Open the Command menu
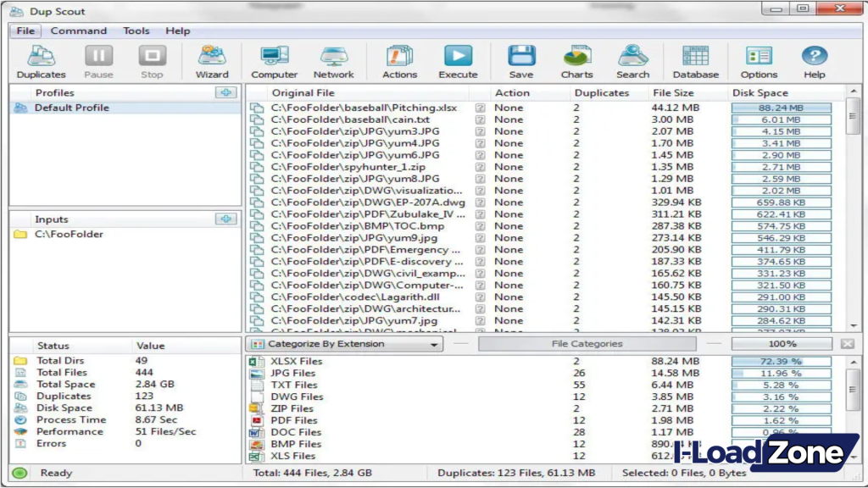868x488 pixels. tap(79, 31)
